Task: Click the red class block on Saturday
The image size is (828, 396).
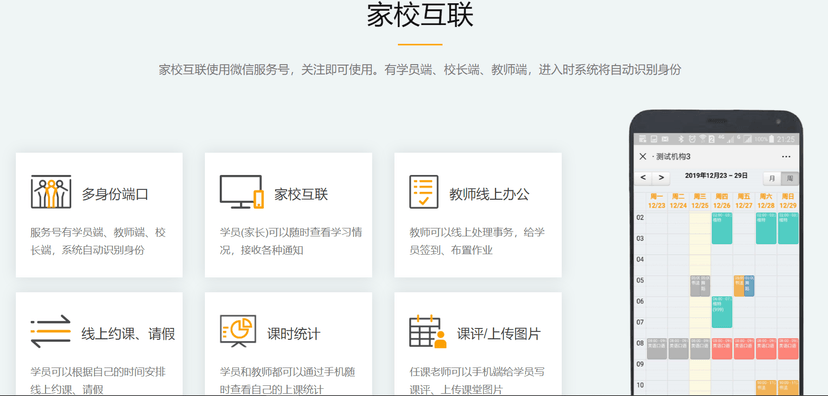Action: (x=766, y=349)
